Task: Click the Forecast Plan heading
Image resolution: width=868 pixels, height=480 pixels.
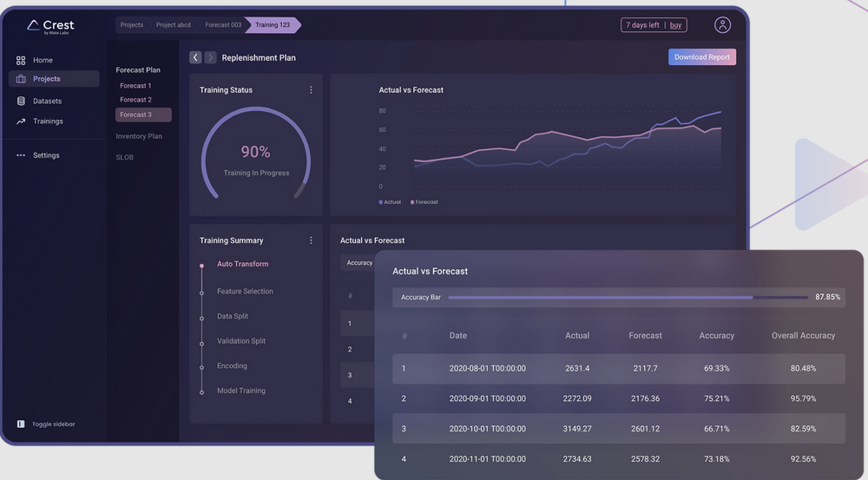Action: [x=138, y=70]
